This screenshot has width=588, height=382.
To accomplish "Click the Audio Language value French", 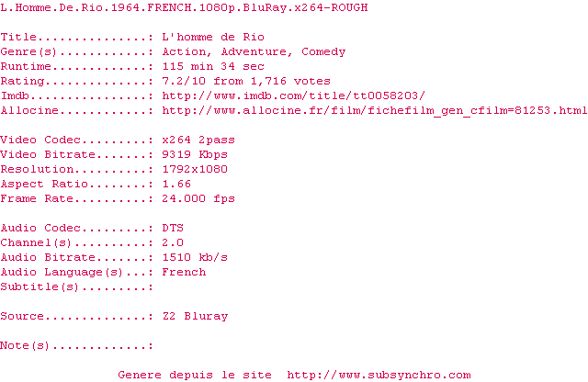I will tap(184, 272).
